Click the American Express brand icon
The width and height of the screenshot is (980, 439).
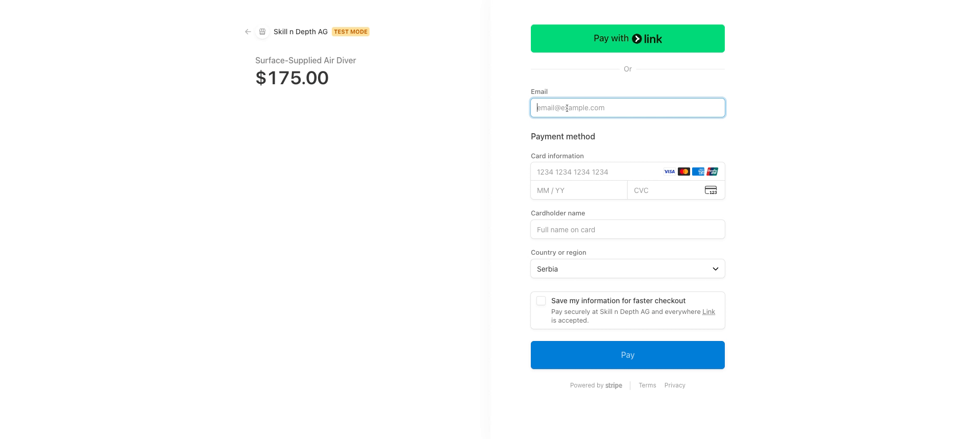(697, 172)
